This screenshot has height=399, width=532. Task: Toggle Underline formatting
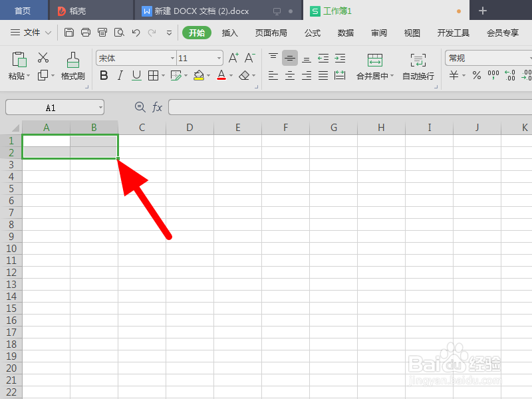(136, 75)
